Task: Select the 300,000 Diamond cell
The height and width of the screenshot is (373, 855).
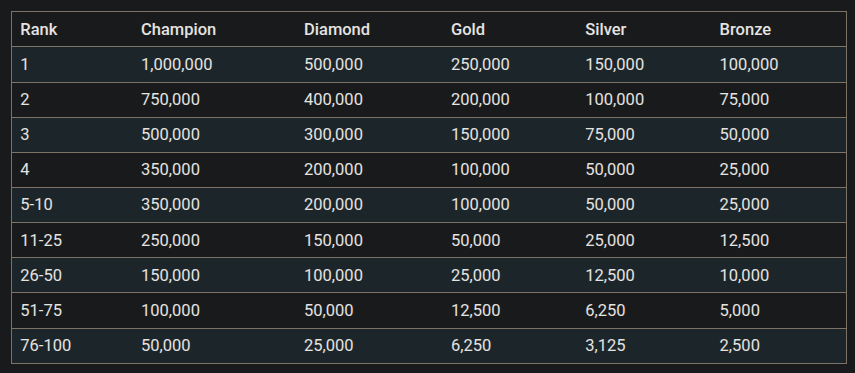Action: point(333,134)
